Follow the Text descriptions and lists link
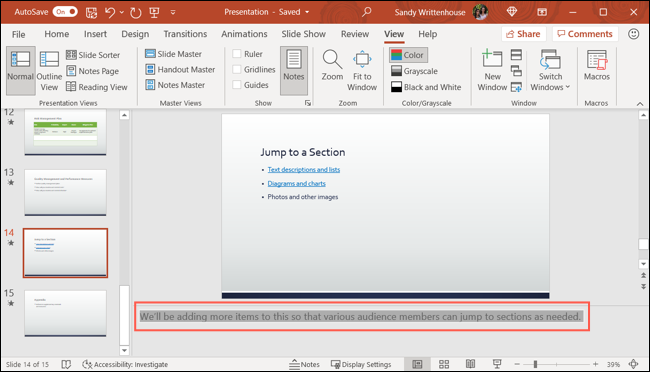The width and height of the screenshot is (650, 372). click(303, 170)
